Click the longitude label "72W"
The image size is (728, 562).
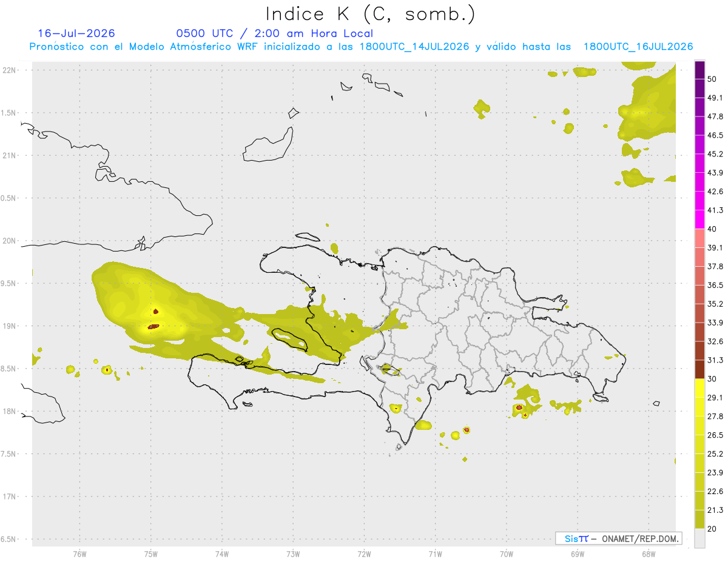(364, 554)
